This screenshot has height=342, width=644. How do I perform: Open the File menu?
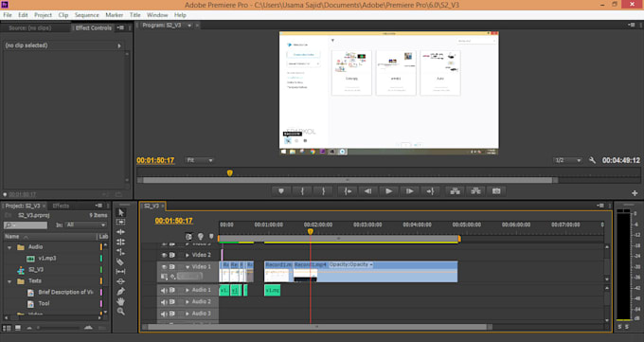(x=8, y=15)
